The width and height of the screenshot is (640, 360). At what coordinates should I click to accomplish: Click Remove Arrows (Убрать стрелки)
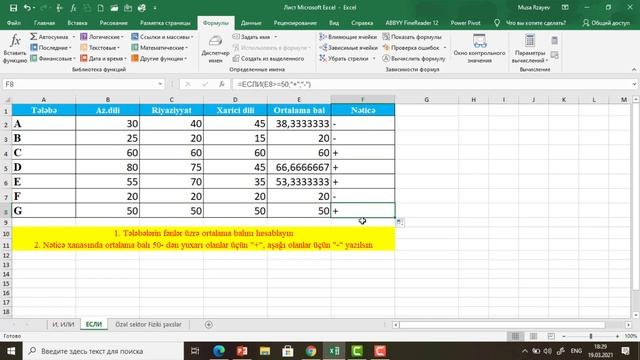pyautogui.click(x=344, y=58)
